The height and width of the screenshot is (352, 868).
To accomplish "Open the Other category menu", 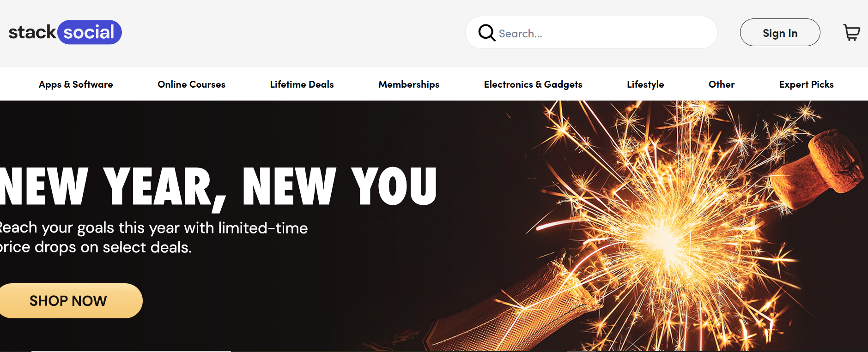I will pyautogui.click(x=722, y=84).
